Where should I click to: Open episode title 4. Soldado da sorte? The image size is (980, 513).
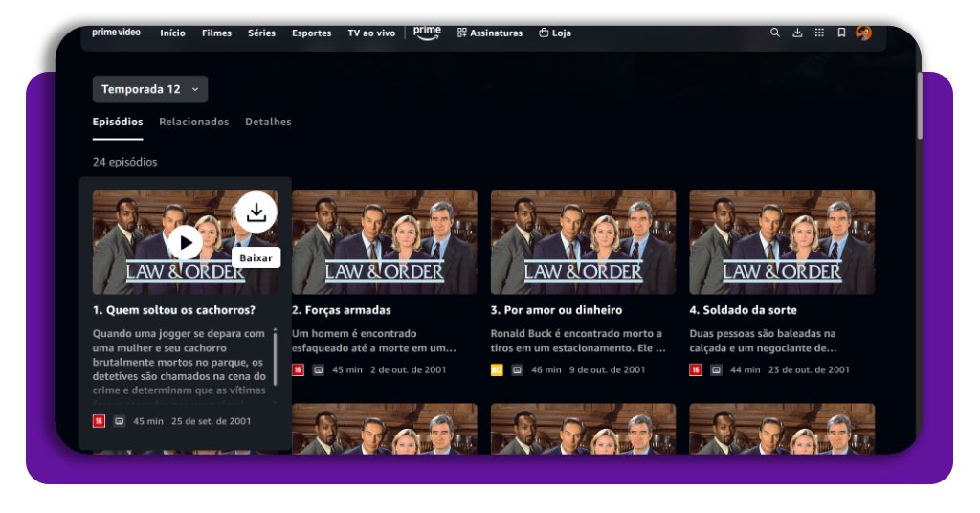point(743,310)
